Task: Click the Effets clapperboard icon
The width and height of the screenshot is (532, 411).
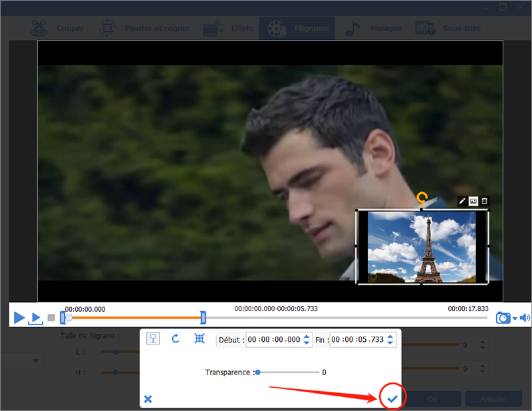Action: 213,29
